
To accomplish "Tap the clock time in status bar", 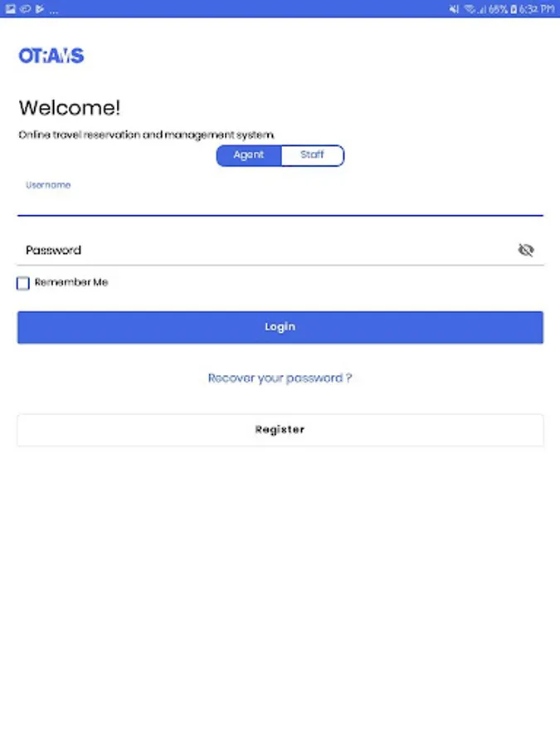I will pyautogui.click(x=538, y=9).
